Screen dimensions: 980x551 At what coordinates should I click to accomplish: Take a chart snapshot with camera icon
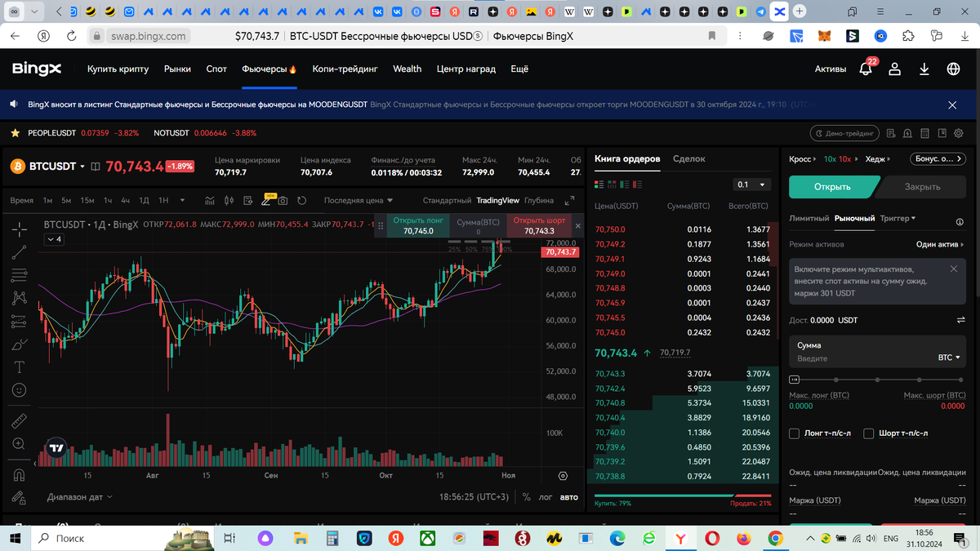pyautogui.click(x=283, y=200)
